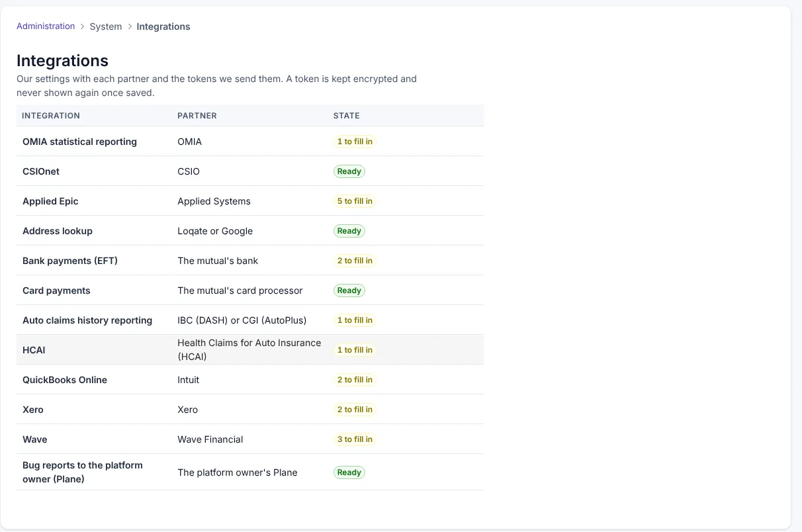
Task: Click the Xero row's 2 to fill in badge
Action: [x=355, y=410]
